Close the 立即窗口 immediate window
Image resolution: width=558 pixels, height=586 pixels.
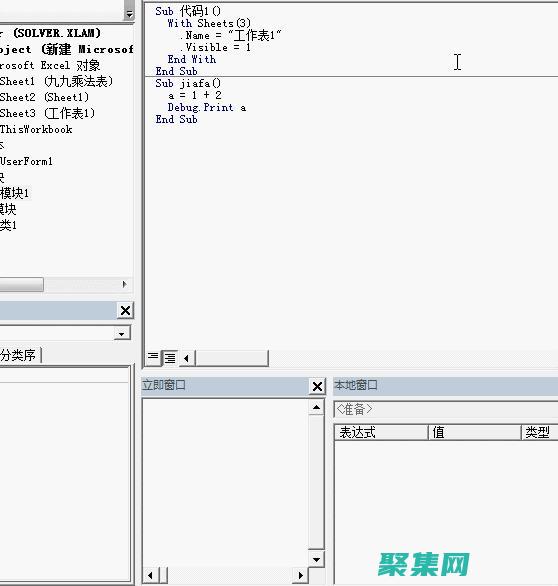point(317,386)
